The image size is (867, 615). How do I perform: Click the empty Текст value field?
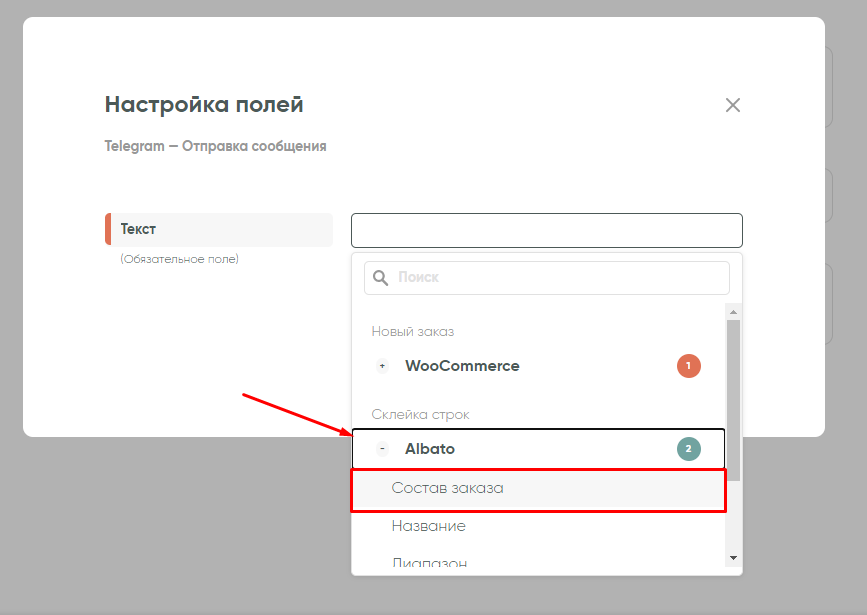546,230
